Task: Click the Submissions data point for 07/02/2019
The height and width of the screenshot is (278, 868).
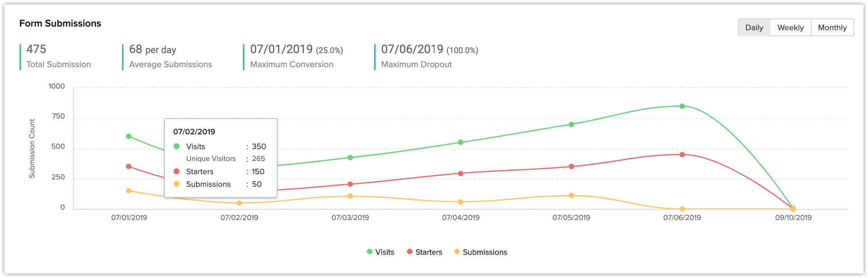Action: (x=240, y=203)
